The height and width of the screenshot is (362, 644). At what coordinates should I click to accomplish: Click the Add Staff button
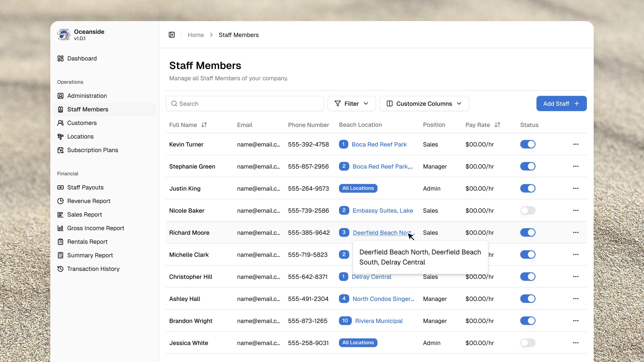coord(561,104)
